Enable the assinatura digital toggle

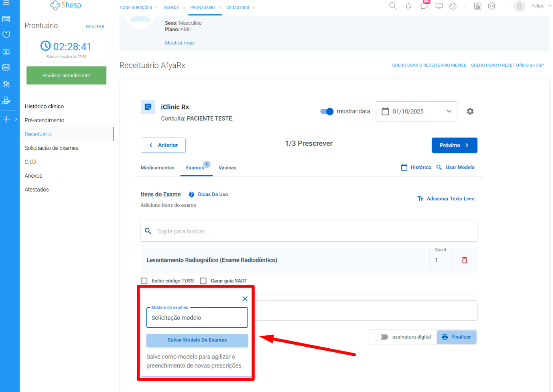tap(382, 337)
